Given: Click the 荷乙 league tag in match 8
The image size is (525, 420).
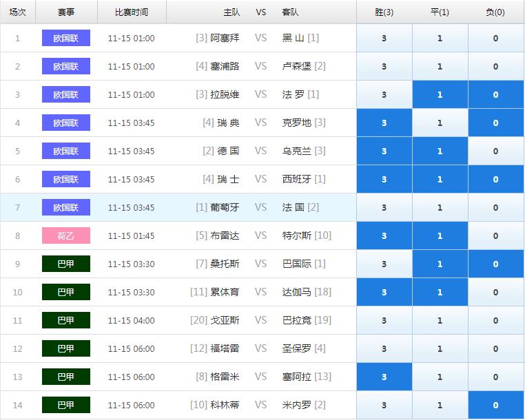Looking at the screenshot, I should (66, 235).
